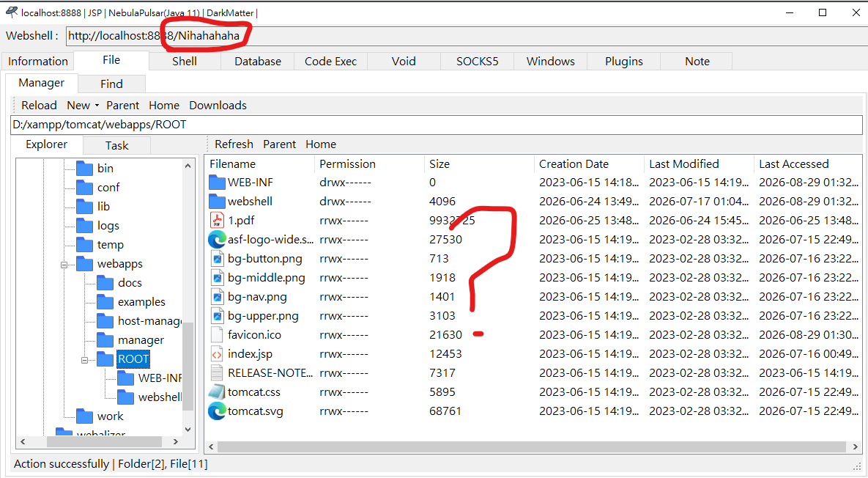Viewport: 868px width, 478px height.
Task: Open the Void tab
Action: [404, 61]
